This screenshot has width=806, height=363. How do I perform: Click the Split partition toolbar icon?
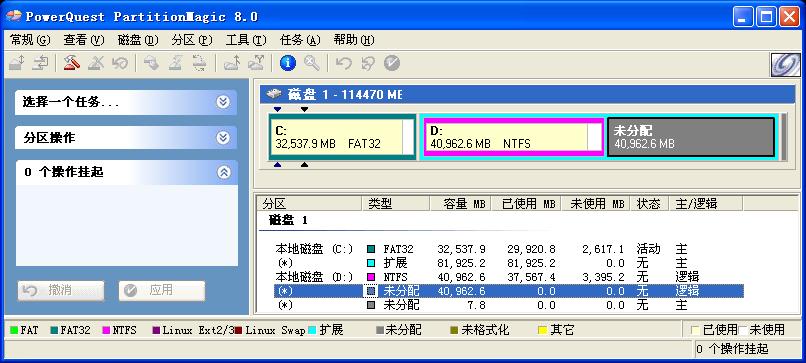[256, 63]
